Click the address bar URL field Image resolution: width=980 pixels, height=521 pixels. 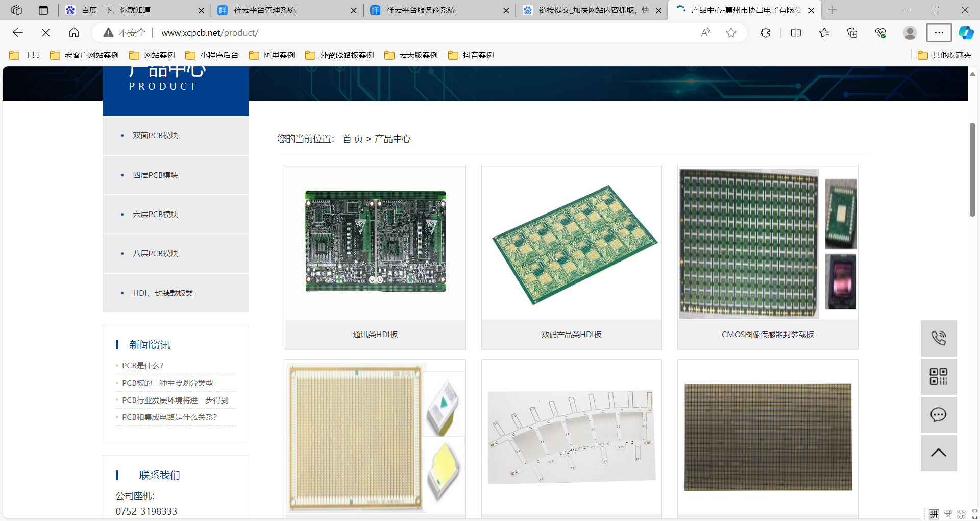point(408,33)
